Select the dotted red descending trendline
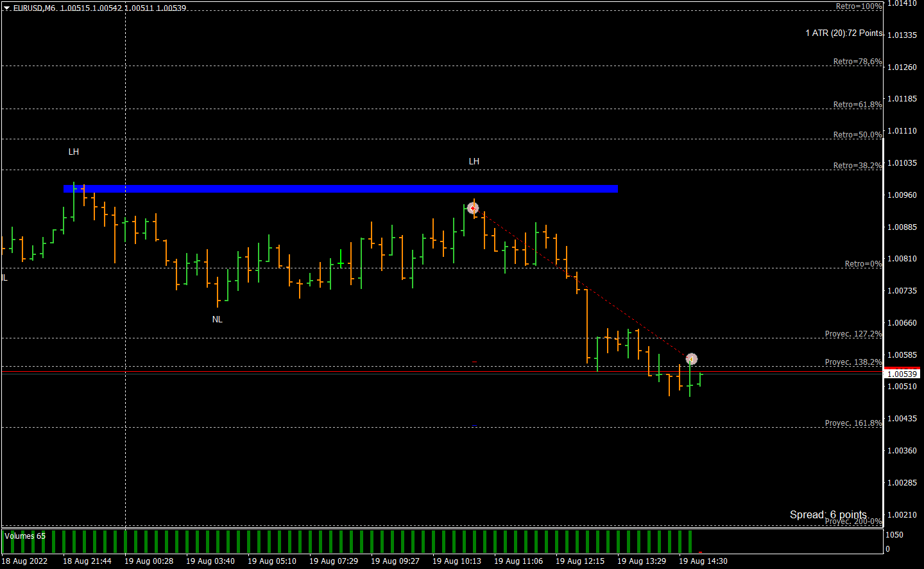This screenshot has width=924, height=569. (582, 283)
